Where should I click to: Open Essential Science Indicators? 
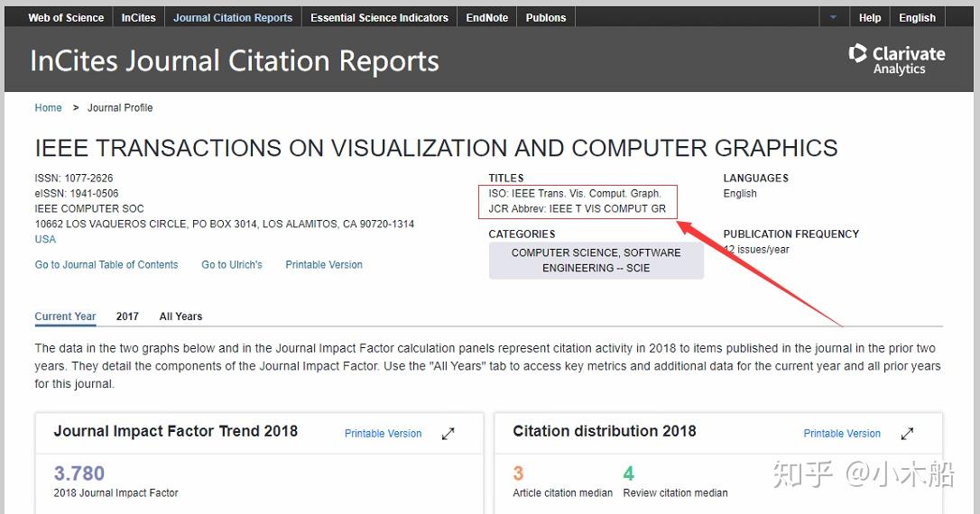click(x=379, y=17)
